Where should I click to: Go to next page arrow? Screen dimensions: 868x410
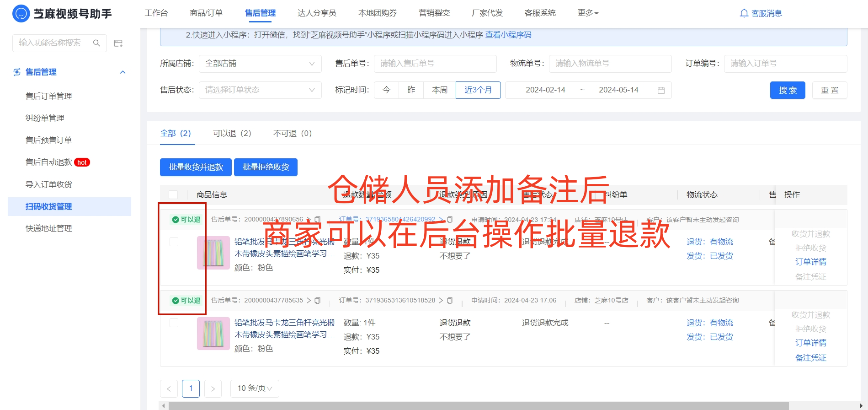[213, 388]
